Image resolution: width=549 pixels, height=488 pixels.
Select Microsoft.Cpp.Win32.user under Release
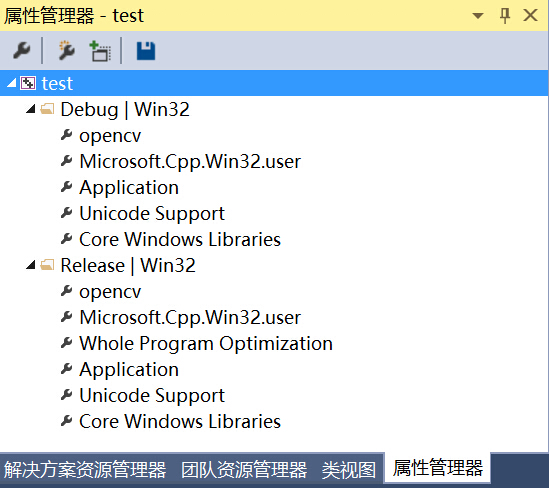[190, 318]
